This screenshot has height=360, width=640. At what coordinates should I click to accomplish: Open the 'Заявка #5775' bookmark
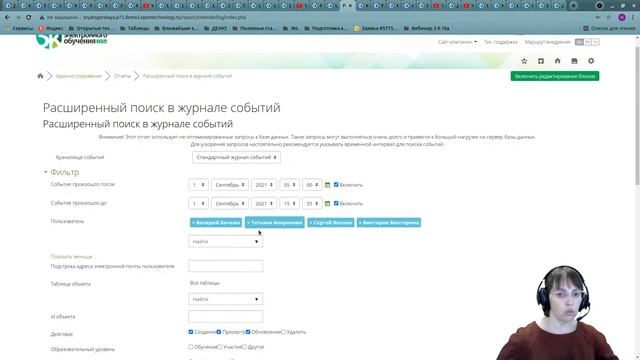point(375,28)
